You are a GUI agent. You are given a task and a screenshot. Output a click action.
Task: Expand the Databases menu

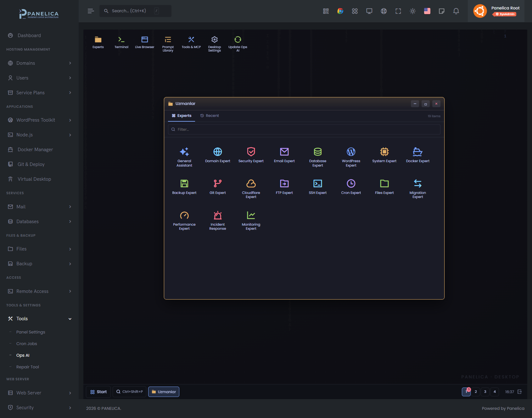pyautogui.click(x=39, y=222)
